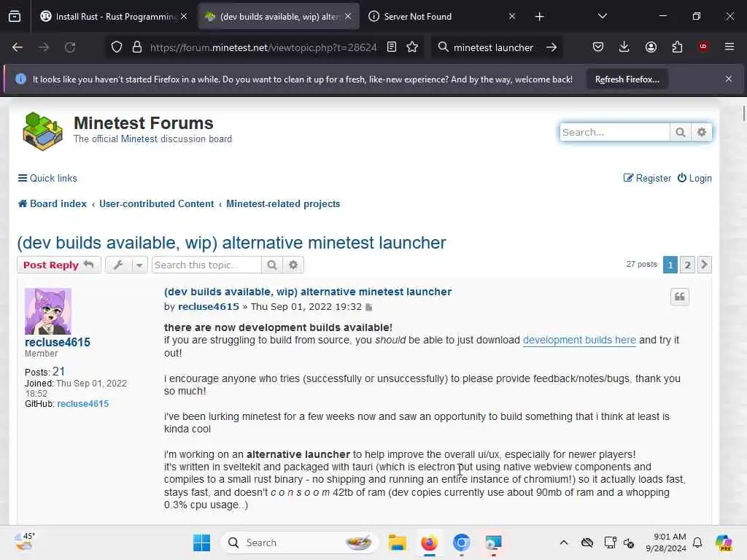747x560 pixels.
Task: Open the Firefox account icon
Action: pyautogui.click(x=651, y=47)
